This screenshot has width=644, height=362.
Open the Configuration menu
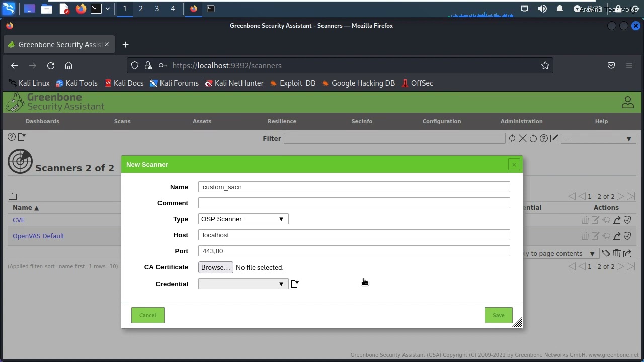coord(442,121)
